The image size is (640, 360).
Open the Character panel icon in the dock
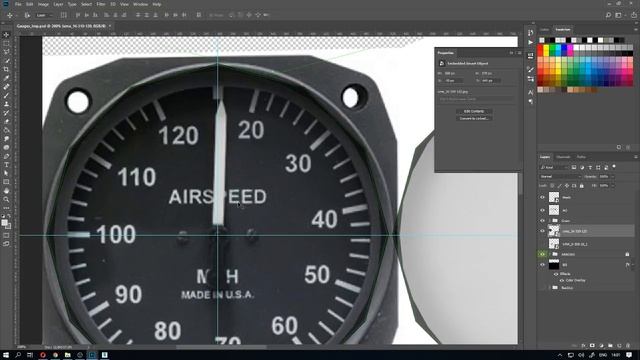coord(530,93)
